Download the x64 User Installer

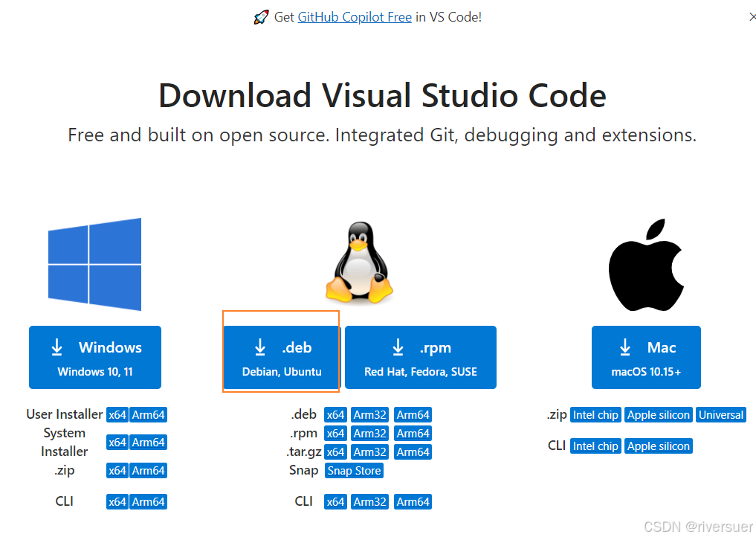pos(117,414)
